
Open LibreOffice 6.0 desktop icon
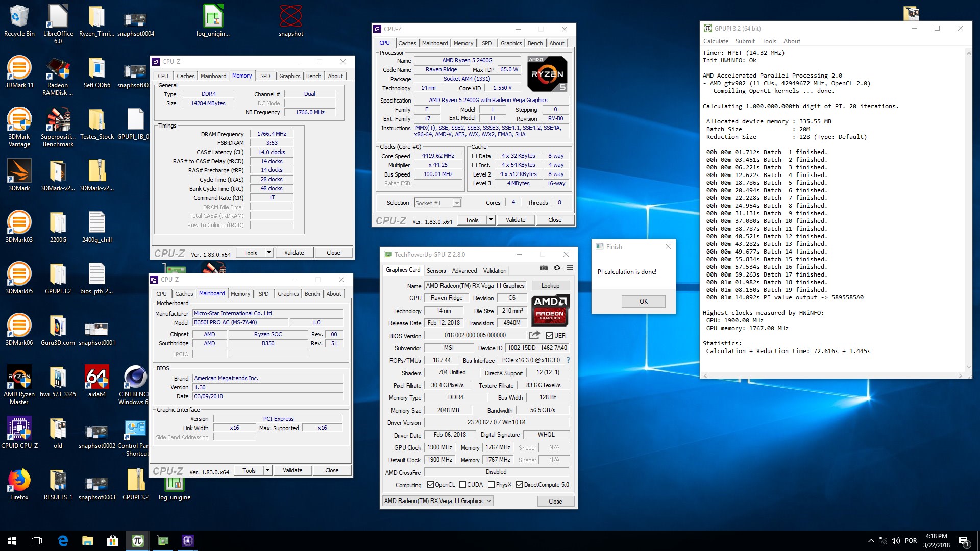pyautogui.click(x=58, y=24)
